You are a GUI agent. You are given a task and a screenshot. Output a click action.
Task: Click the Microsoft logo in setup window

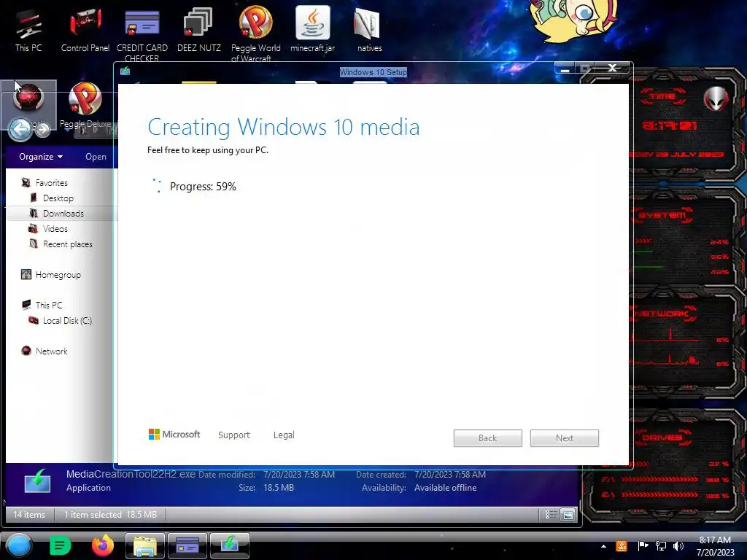(174, 435)
